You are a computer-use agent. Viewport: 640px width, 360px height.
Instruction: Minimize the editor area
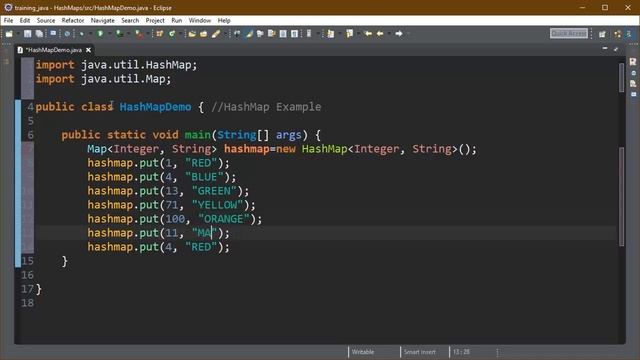(x=604, y=49)
